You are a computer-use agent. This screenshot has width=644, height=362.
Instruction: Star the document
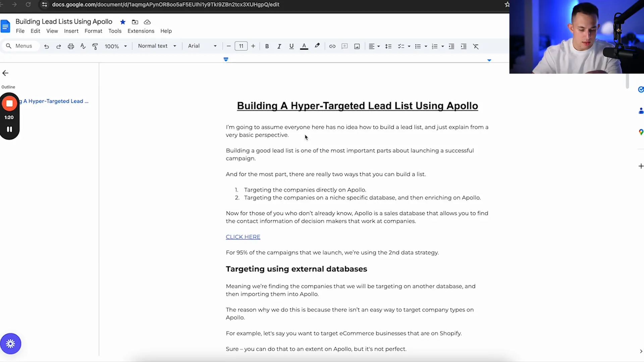coord(123,22)
